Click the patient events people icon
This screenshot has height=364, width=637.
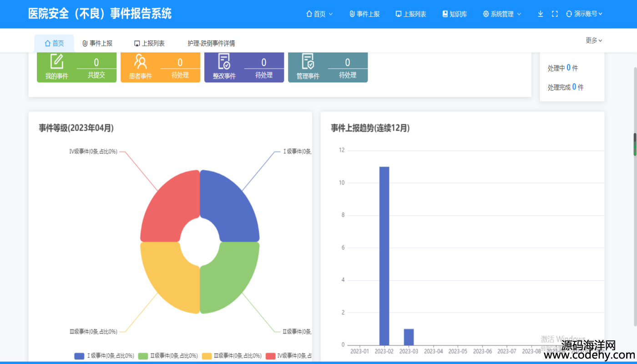point(141,61)
